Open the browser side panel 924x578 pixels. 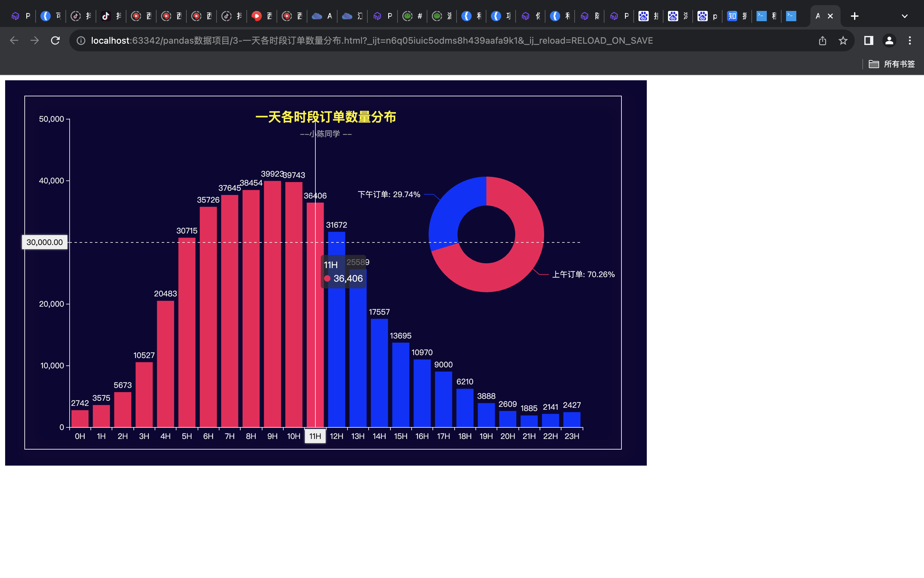868,40
